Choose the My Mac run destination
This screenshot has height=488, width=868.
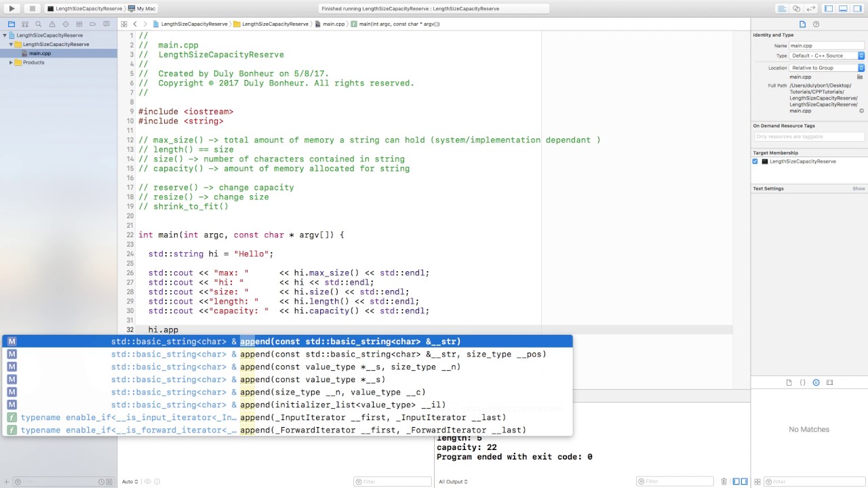[142, 9]
